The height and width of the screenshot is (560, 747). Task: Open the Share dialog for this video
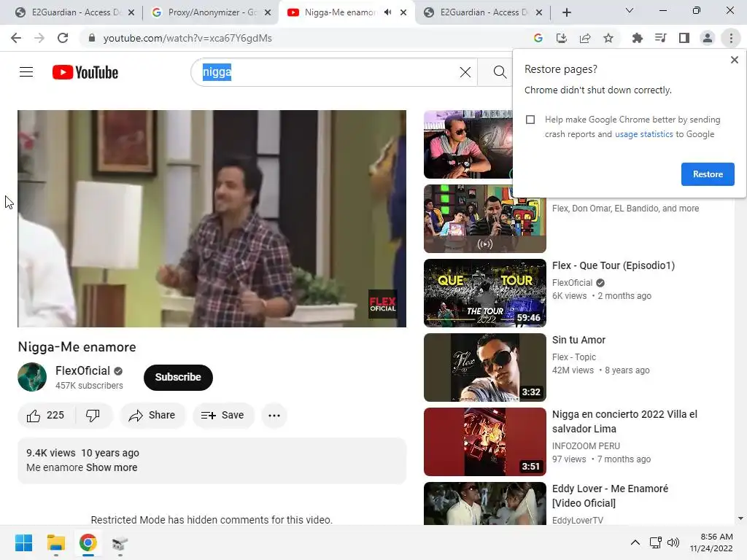click(152, 415)
